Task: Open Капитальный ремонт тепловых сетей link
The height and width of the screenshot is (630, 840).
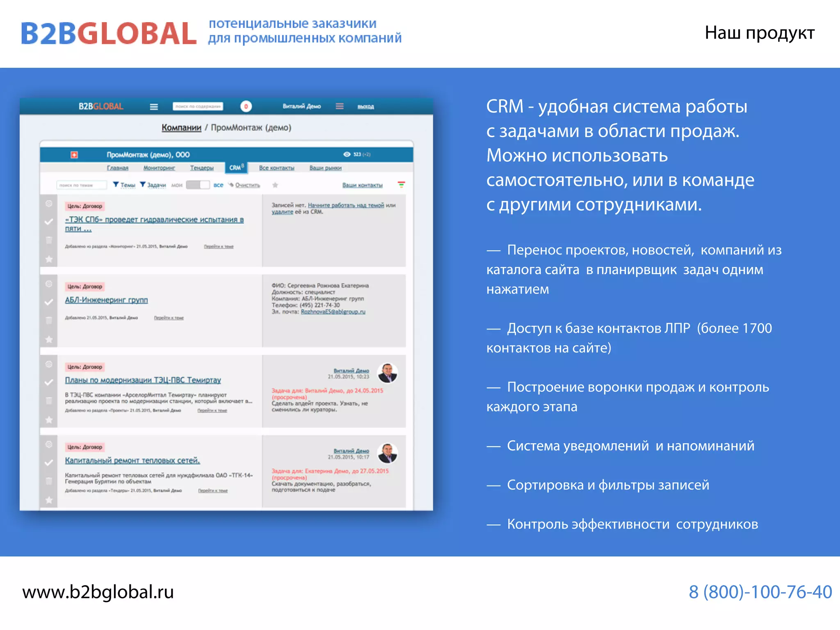Action: pyautogui.click(x=132, y=460)
